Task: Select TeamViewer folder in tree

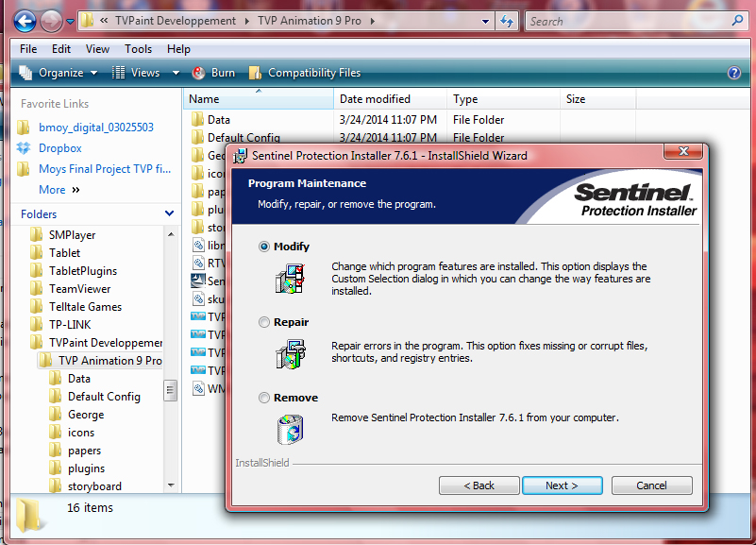Action: pyautogui.click(x=80, y=289)
